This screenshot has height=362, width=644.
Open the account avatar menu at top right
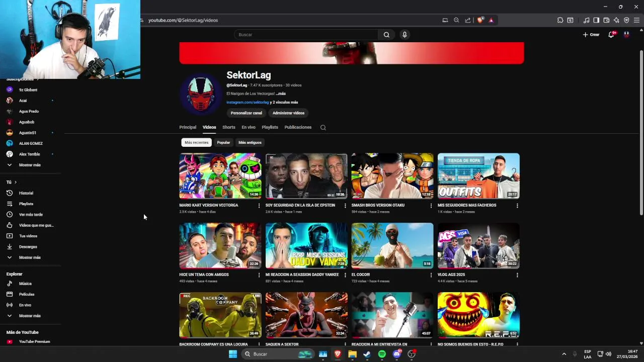[626, 35]
